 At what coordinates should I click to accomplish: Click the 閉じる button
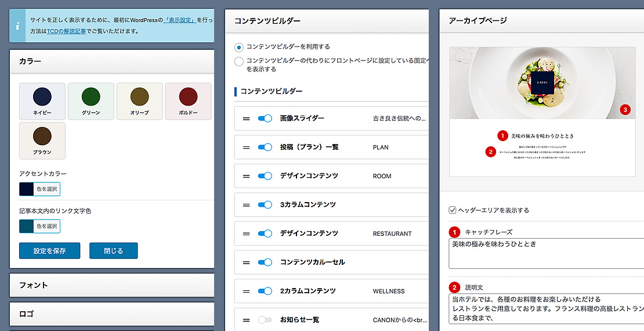113,251
